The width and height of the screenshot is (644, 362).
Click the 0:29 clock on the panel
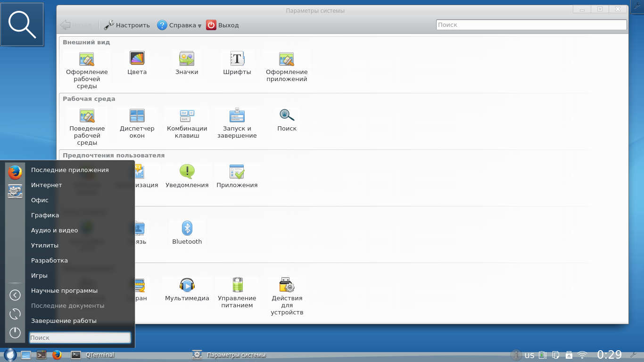tap(610, 354)
